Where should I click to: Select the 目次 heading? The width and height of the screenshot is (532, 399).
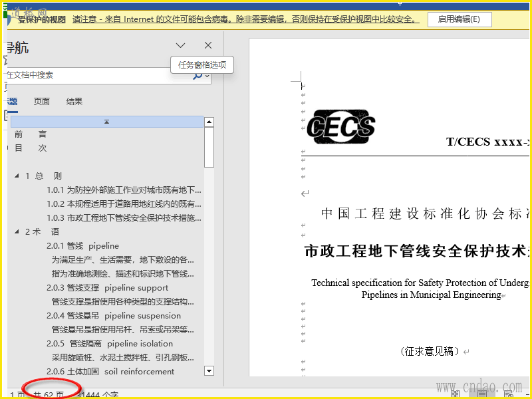click(31, 148)
